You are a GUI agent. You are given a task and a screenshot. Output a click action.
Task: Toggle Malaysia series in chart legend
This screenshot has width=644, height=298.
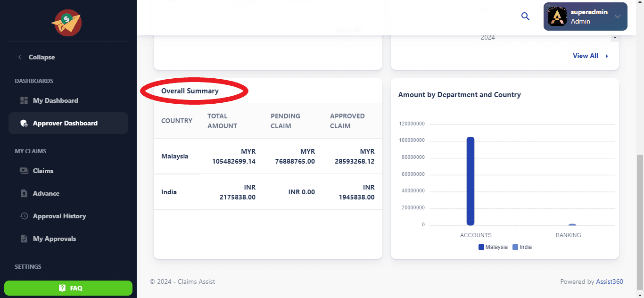tap(493, 247)
